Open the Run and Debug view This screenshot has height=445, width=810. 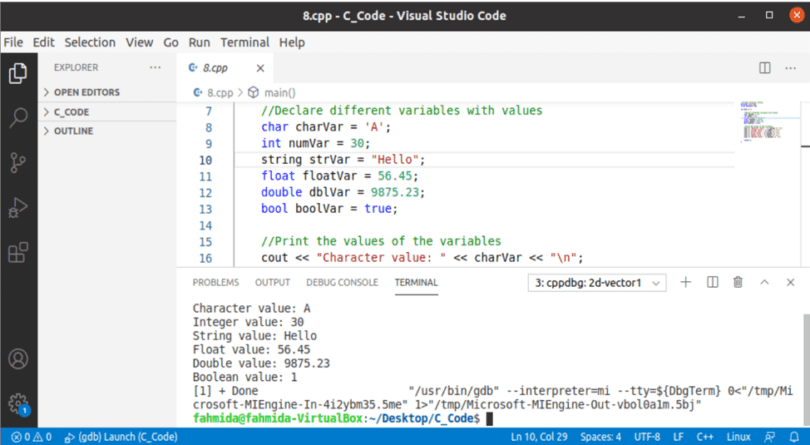click(18, 208)
